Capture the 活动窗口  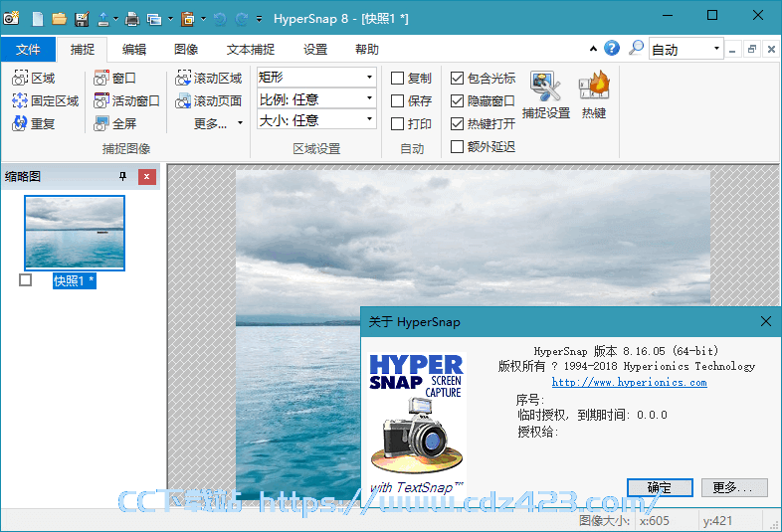pos(126,100)
